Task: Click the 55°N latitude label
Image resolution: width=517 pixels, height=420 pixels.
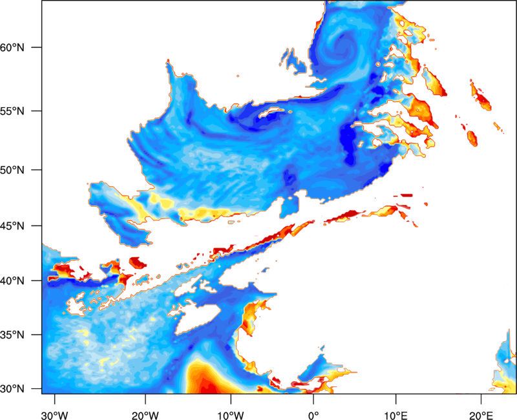Action: (x=12, y=111)
